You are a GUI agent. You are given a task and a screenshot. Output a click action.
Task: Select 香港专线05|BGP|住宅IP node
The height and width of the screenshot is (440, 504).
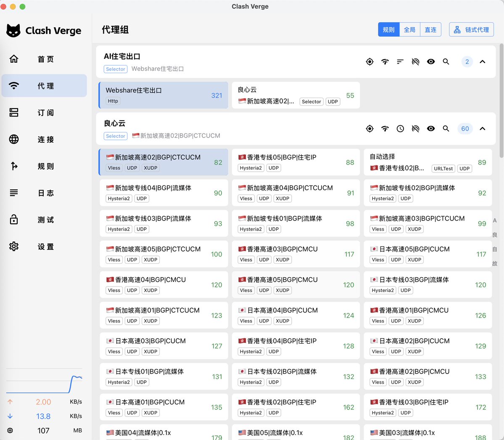coord(296,162)
